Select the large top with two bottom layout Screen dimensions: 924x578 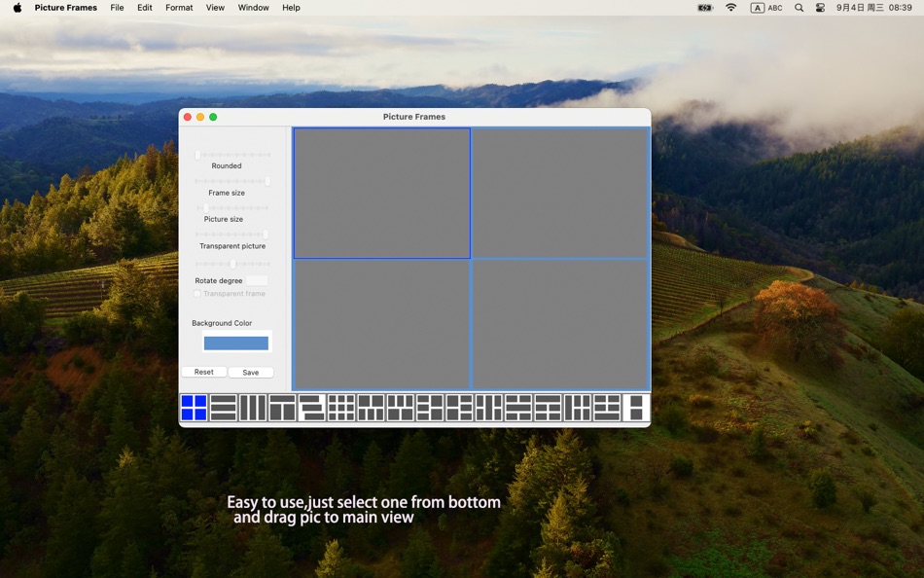pos(281,409)
